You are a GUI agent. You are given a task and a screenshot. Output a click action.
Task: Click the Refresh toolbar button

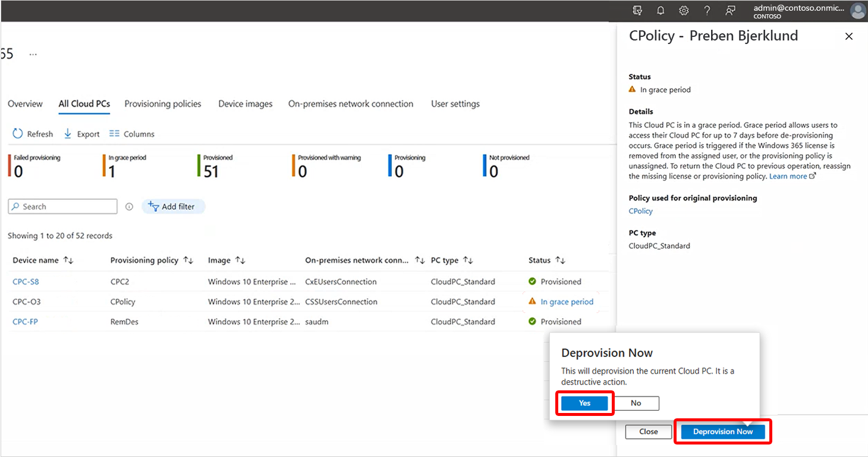[x=33, y=134]
